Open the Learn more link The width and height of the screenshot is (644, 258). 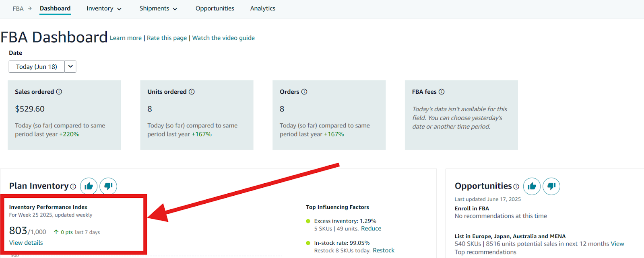126,38
